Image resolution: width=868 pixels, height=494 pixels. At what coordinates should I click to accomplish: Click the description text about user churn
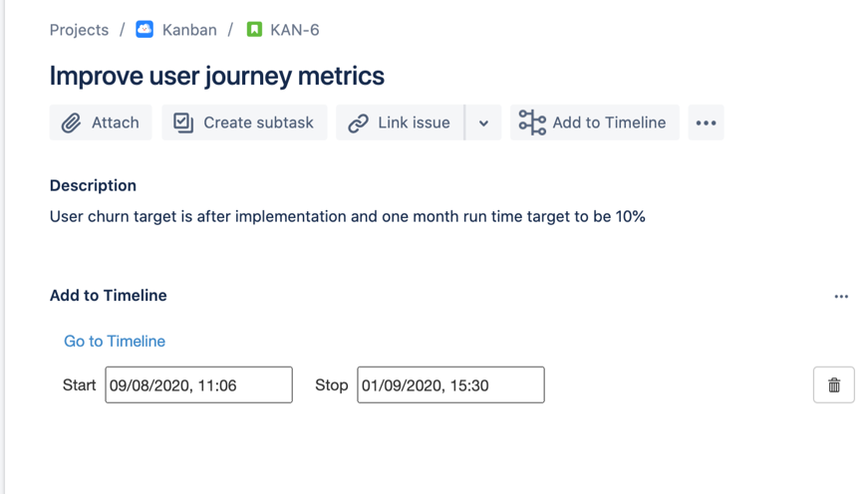coord(347,216)
